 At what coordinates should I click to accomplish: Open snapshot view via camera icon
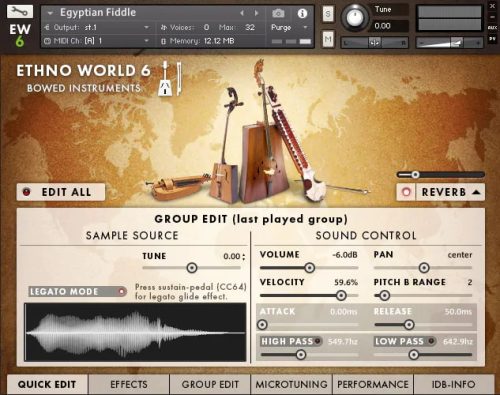(278, 13)
